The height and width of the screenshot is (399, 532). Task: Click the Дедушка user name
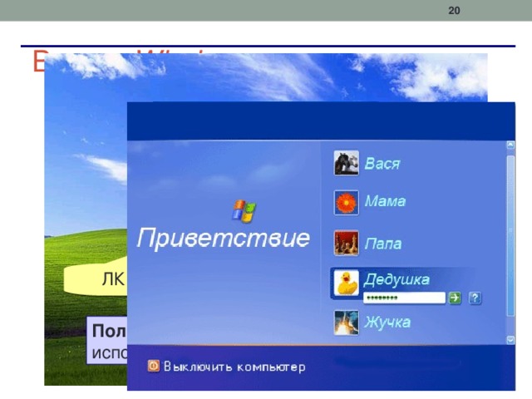(397, 279)
